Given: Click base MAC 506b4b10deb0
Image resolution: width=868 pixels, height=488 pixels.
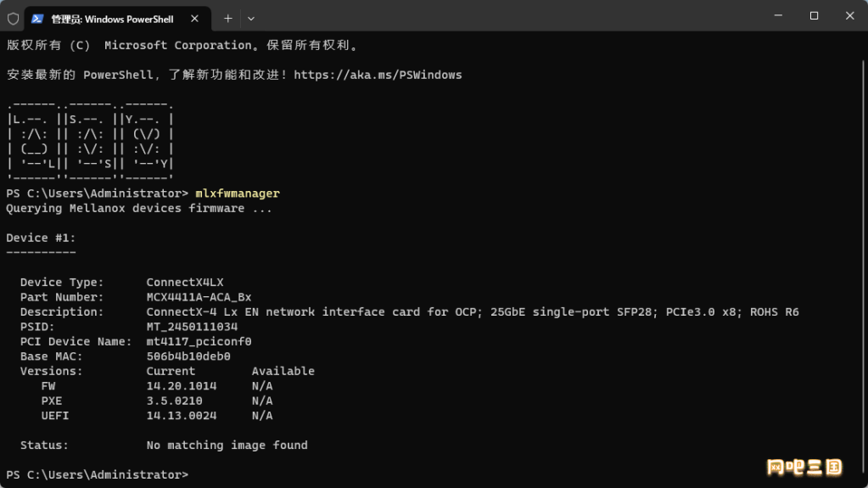Looking at the screenshot, I should [188, 356].
